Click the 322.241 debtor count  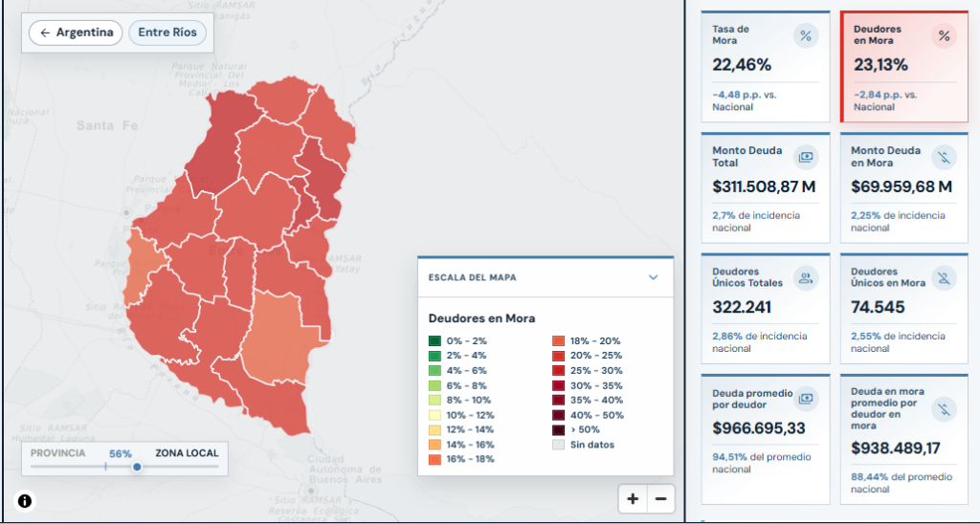742,307
